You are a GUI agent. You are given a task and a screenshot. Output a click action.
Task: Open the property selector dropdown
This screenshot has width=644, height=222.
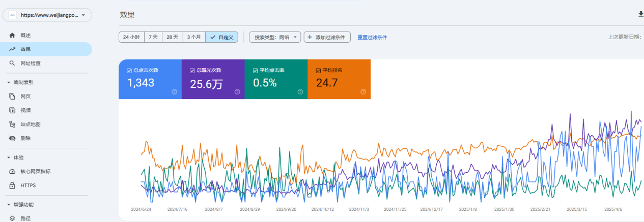click(47, 15)
